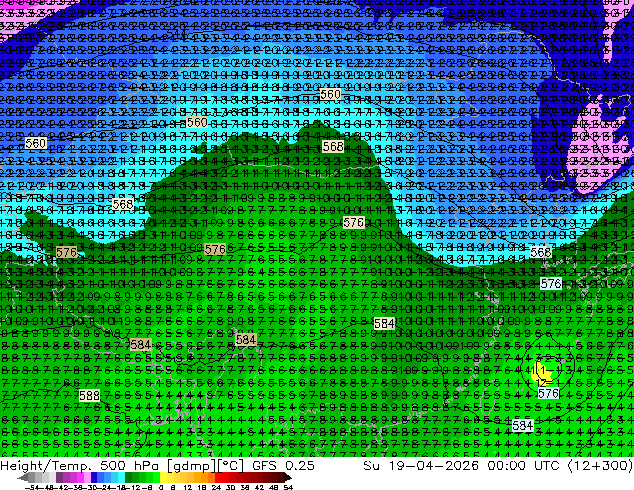Click the "-54" color scale label
Image resolution: width=634 pixels, height=490 pixels.
[32, 487]
